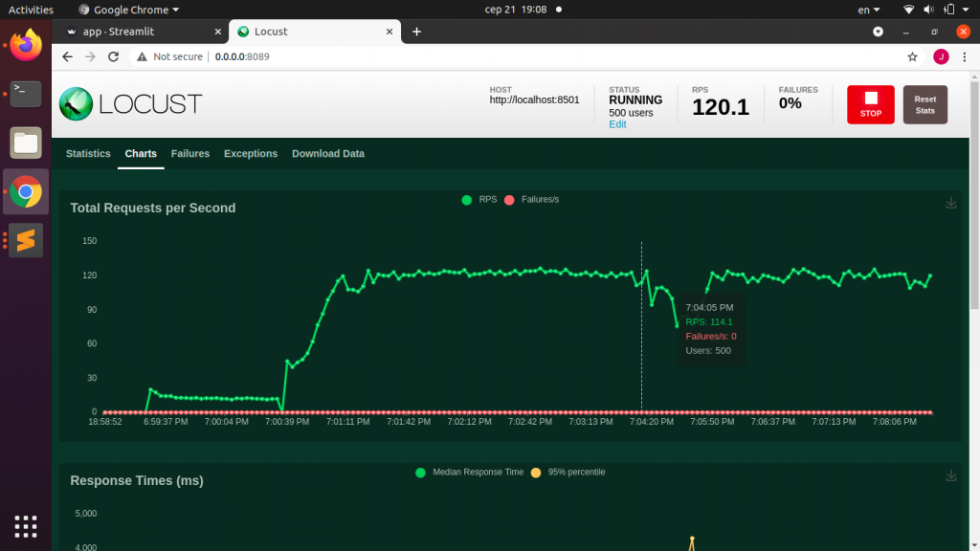Open the Activities overview
Viewport: 980px width, 551px height.
tap(31, 10)
